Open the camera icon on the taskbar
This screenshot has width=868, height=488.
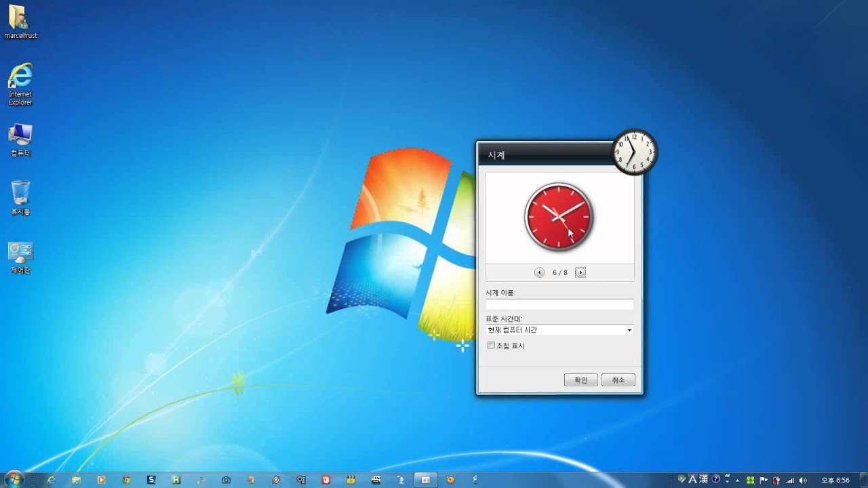226,480
